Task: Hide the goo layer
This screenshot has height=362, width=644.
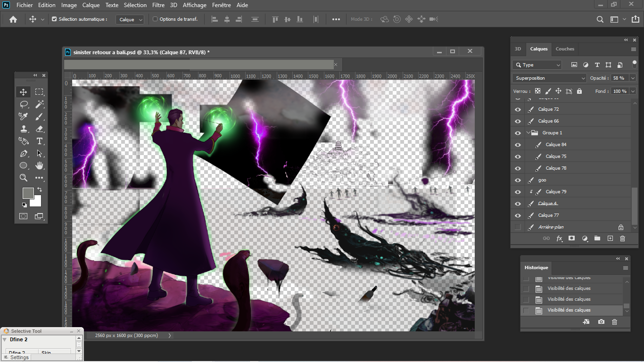Action: (x=518, y=180)
